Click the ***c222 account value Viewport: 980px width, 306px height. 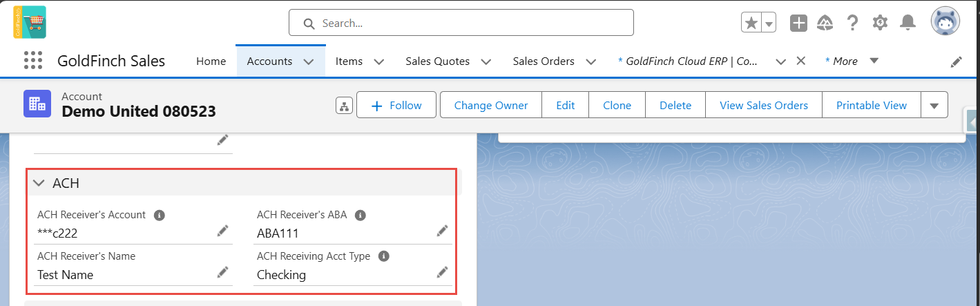[57, 233]
